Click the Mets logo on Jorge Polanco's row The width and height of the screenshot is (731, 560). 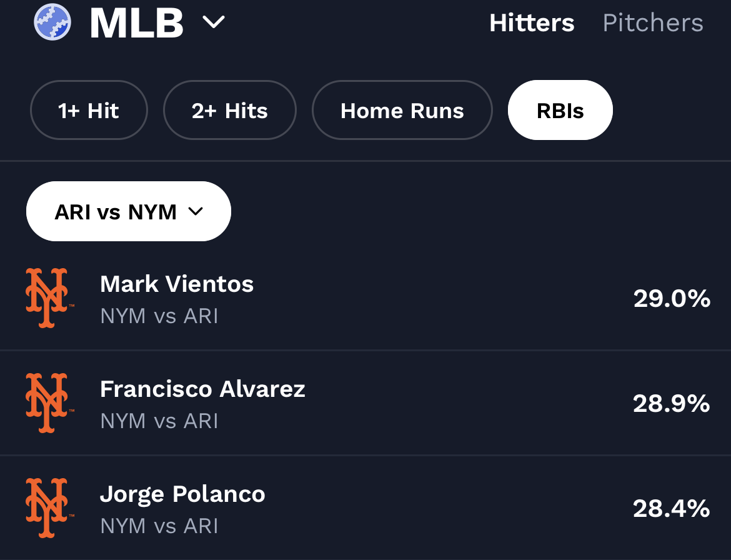49,508
